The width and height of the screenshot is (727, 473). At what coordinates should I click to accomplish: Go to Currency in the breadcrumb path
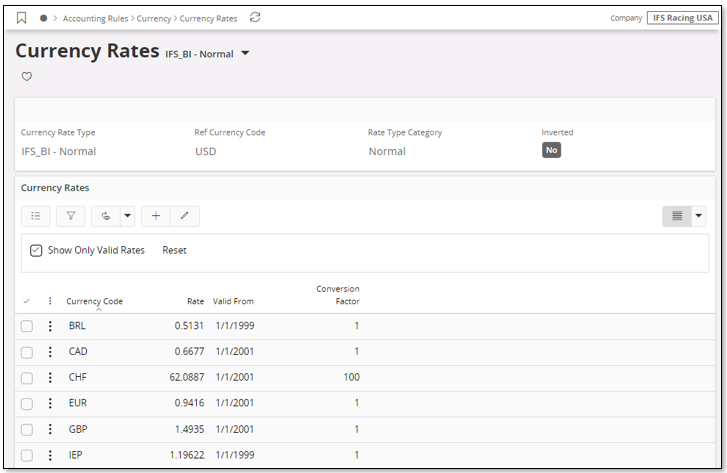(x=154, y=18)
